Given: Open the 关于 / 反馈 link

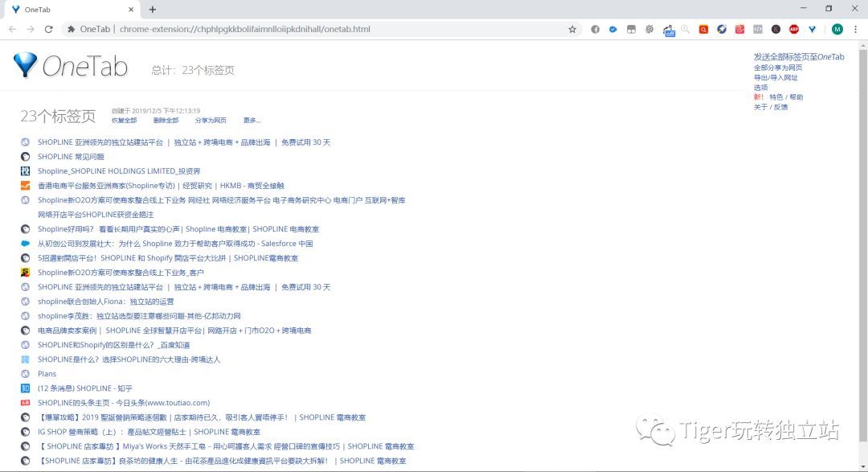Looking at the screenshot, I should pos(771,107).
